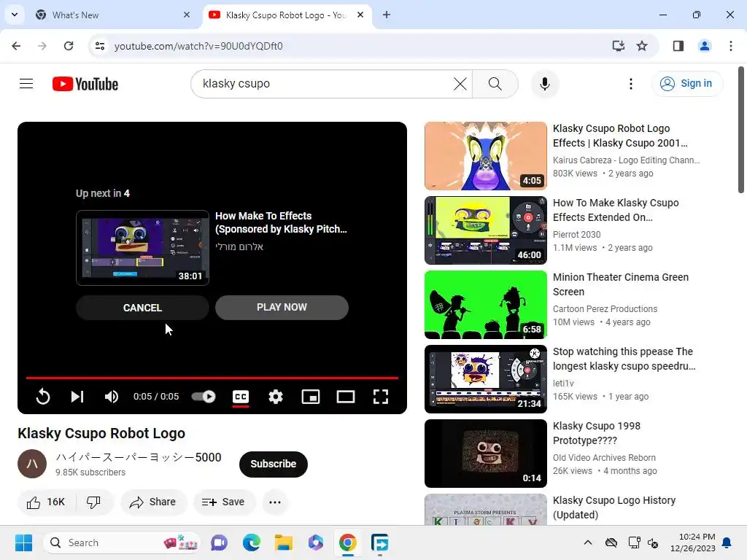This screenshot has width=747, height=560.
Task: Open Klasky Csupo Logo History (Updated)
Action: [x=614, y=507]
